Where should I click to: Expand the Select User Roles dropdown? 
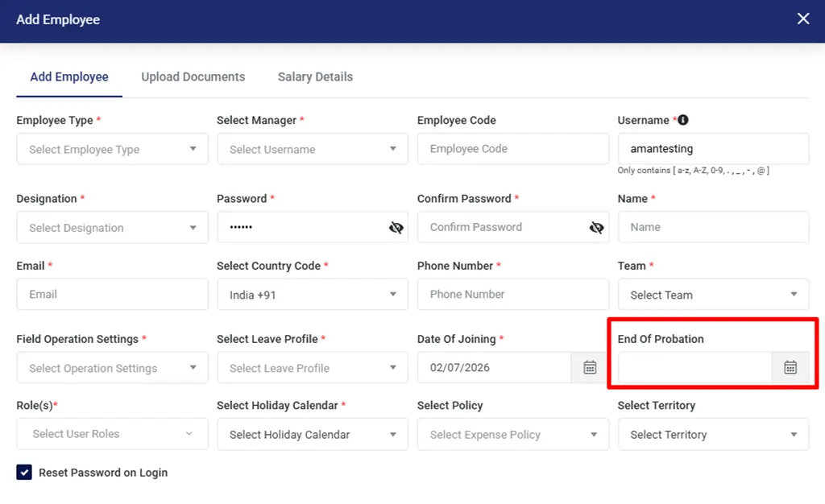point(112,434)
